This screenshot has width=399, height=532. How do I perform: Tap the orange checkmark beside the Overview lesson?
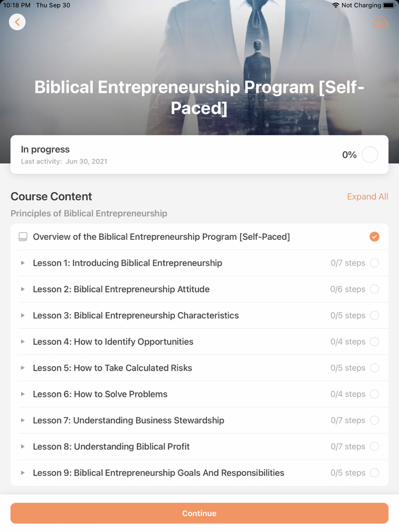point(374,236)
